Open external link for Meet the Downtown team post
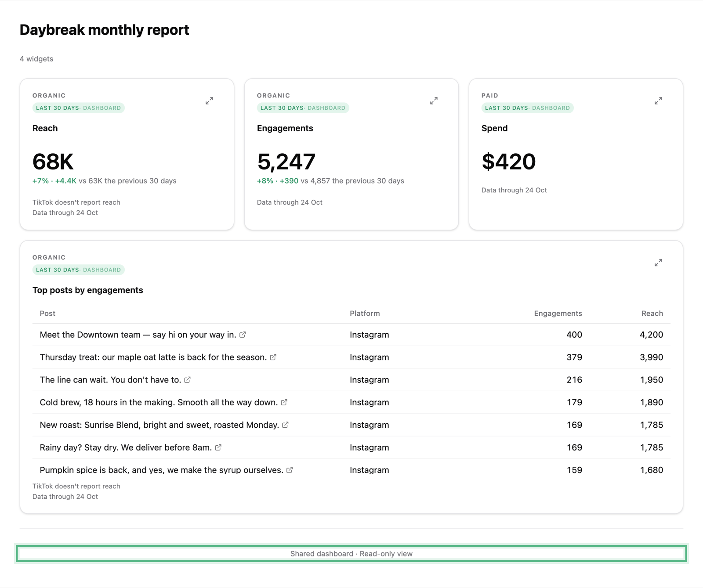The height and width of the screenshot is (588, 703). (x=243, y=335)
